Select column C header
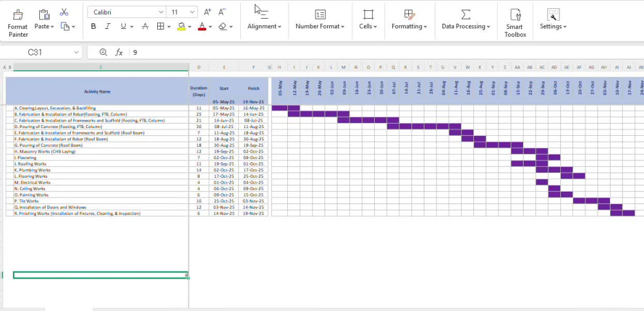Viewport: 644px width, 311px height. coord(101,67)
